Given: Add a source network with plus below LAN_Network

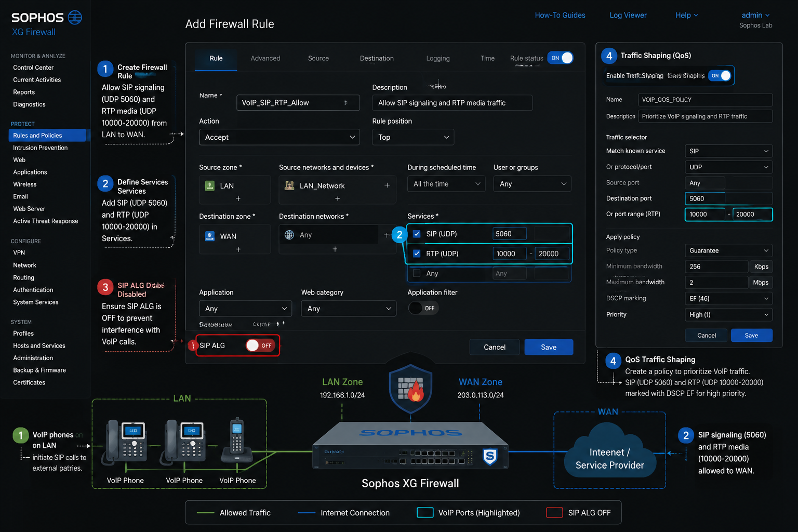Looking at the screenshot, I should click(x=338, y=198).
